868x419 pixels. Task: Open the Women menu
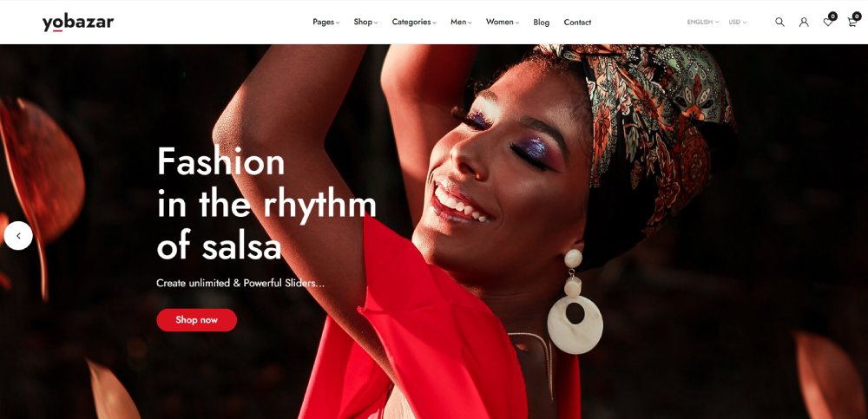click(503, 23)
